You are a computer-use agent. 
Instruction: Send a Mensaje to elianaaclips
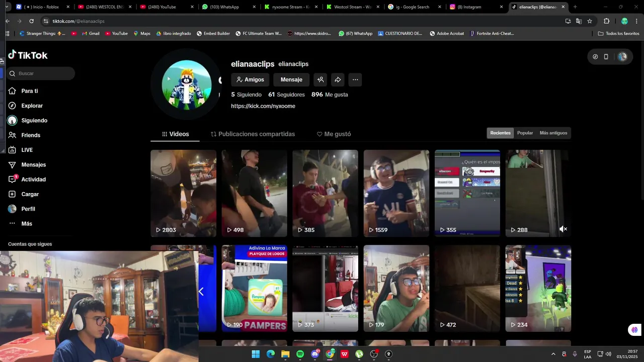[291, 79]
